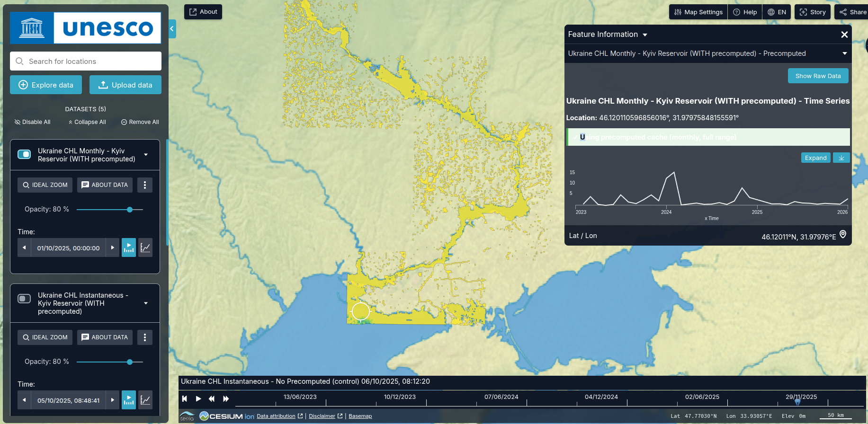Open Map Settings menu
The height and width of the screenshot is (424, 868).
698,12
